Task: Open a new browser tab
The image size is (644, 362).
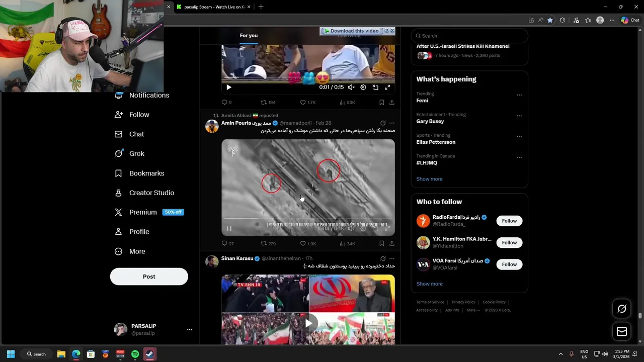Action: pos(261,7)
